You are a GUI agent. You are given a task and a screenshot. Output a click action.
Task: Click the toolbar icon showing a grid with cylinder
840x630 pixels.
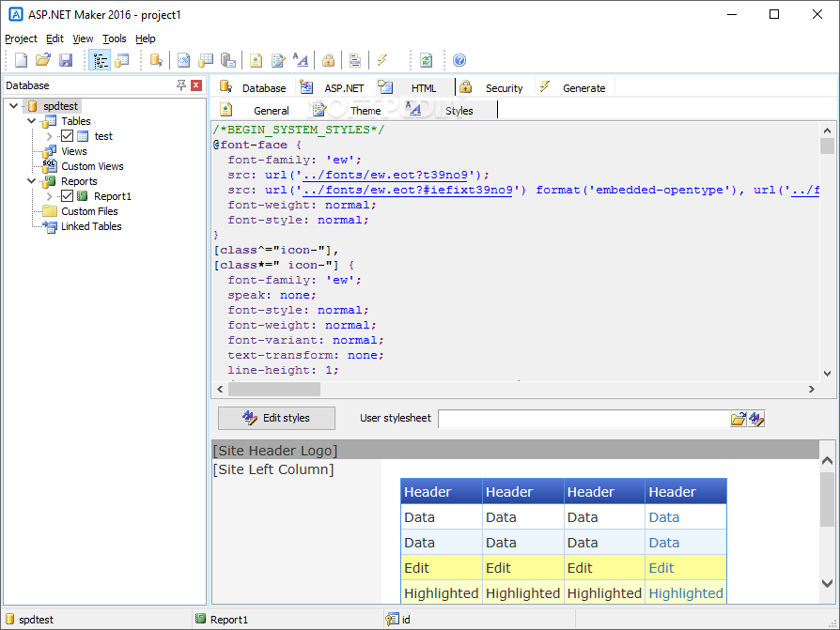click(x=206, y=60)
